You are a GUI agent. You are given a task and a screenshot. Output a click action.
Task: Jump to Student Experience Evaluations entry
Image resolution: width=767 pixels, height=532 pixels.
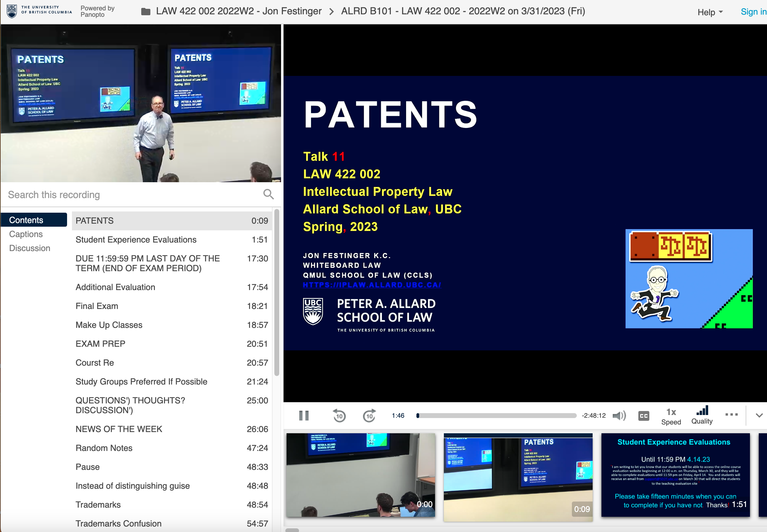coord(172,240)
